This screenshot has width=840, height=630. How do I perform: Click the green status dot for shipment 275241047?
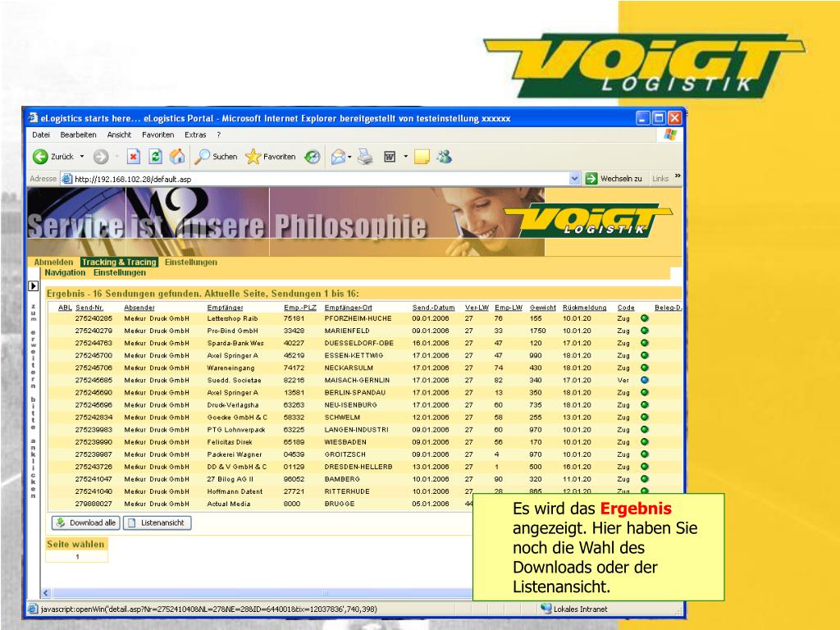click(645, 479)
